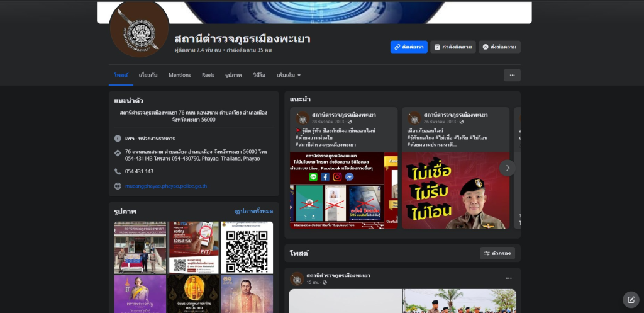Open the three-dots menu beside the profile tabs

pos(512,75)
